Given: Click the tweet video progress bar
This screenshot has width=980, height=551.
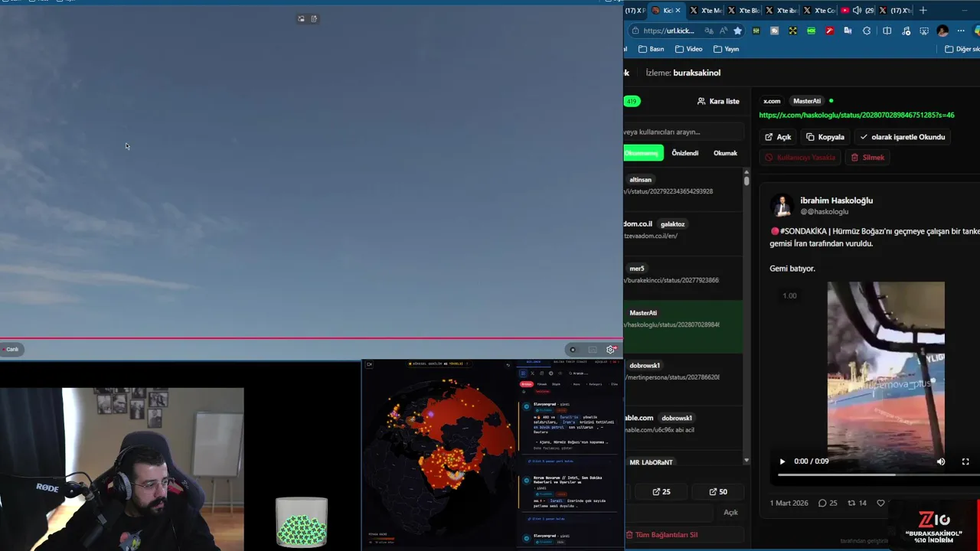Looking at the screenshot, I should [879, 474].
